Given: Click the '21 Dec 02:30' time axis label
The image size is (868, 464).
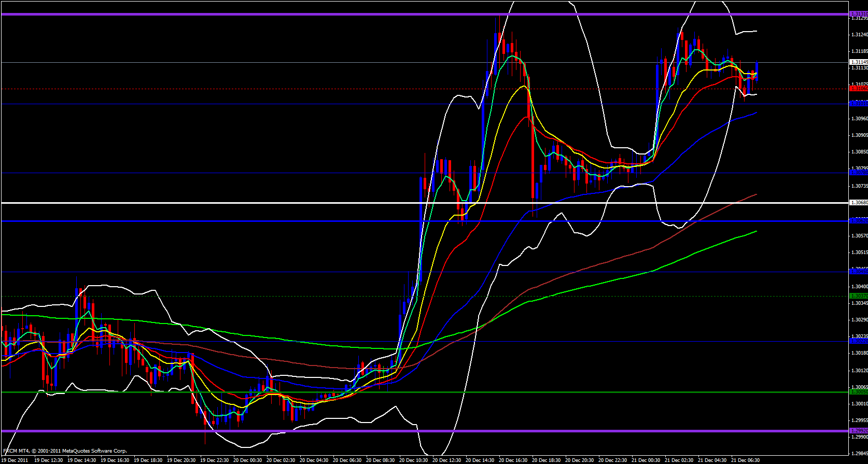Looking at the screenshot, I should click(679, 460).
